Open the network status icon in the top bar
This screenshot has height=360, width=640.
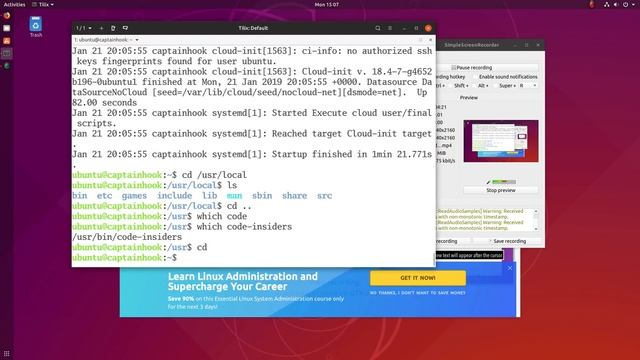[607, 4]
